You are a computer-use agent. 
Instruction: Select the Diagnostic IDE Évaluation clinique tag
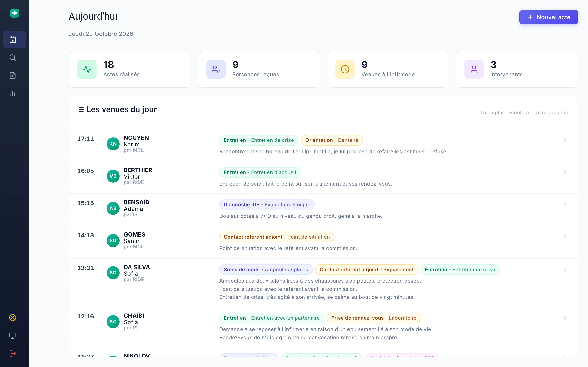point(267,205)
